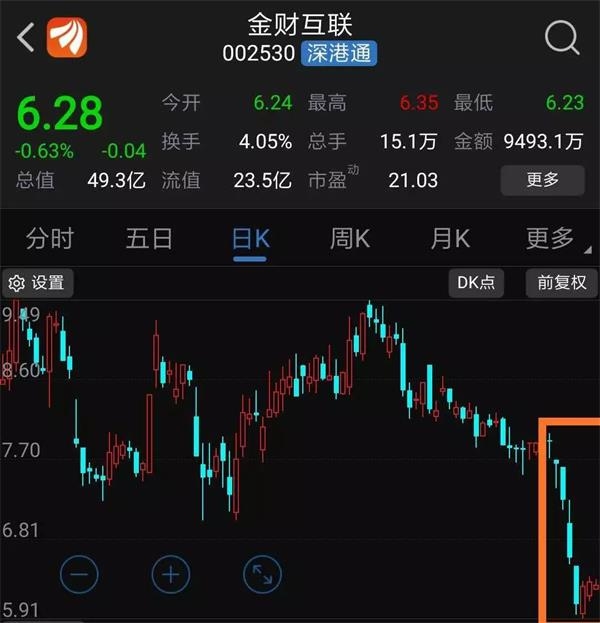The width and height of the screenshot is (600, 623).
Task: Zoom in chart with plus circle
Action: 171,575
